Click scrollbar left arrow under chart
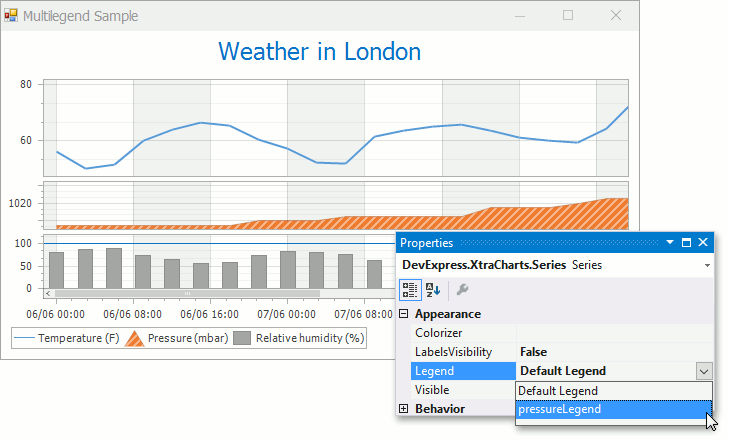This screenshot has height=441, width=729. tap(48, 294)
